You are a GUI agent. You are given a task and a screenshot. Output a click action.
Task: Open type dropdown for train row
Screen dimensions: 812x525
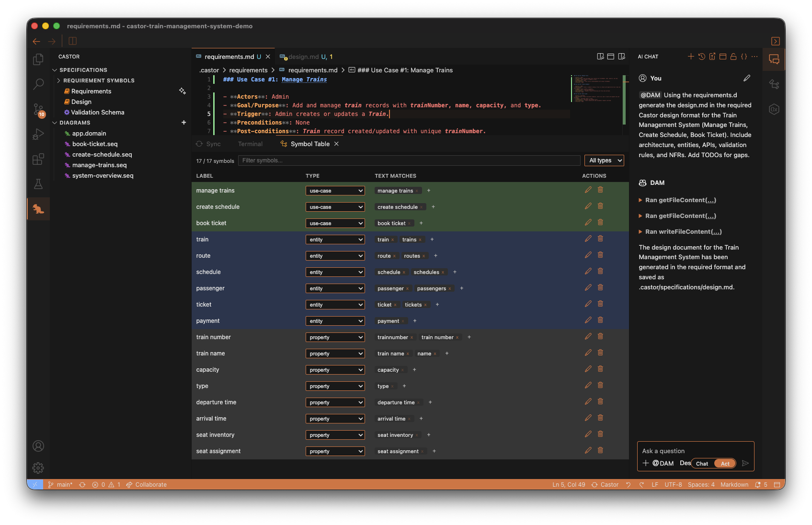(335, 240)
